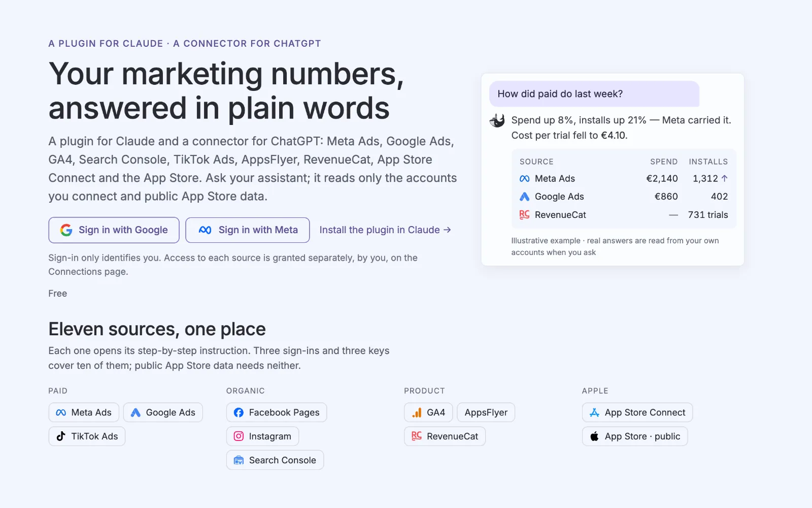The image size is (812, 508).
Task: Click the Google Ads icon in Paid sources
Action: (x=136, y=412)
